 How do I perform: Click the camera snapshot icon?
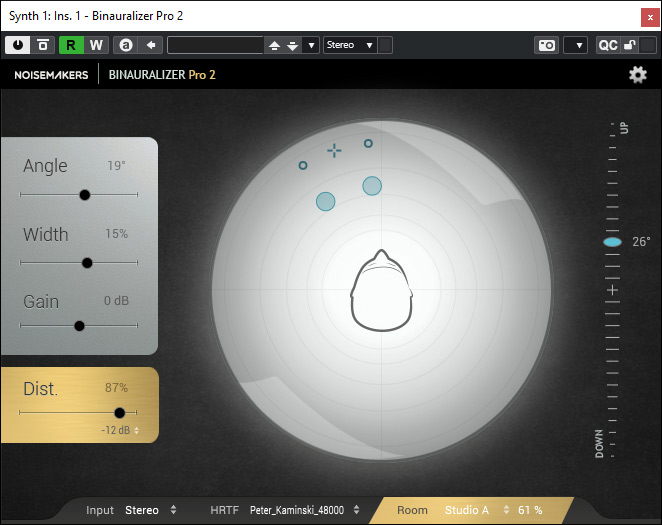[x=546, y=45]
